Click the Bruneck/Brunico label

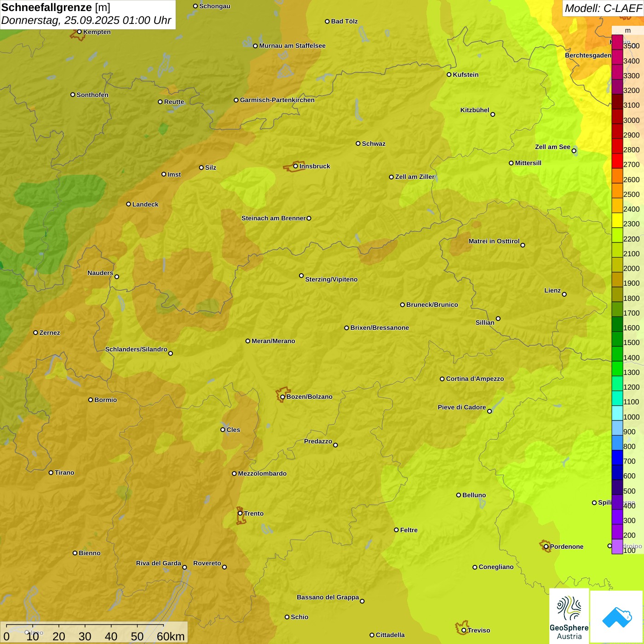(432, 305)
